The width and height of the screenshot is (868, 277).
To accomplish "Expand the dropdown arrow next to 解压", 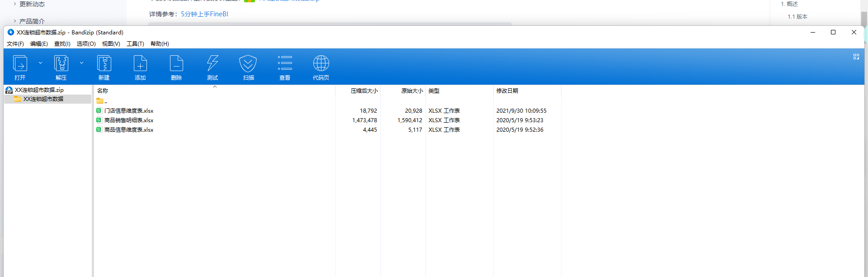I will pyautogui.click(x=81, y=63).
